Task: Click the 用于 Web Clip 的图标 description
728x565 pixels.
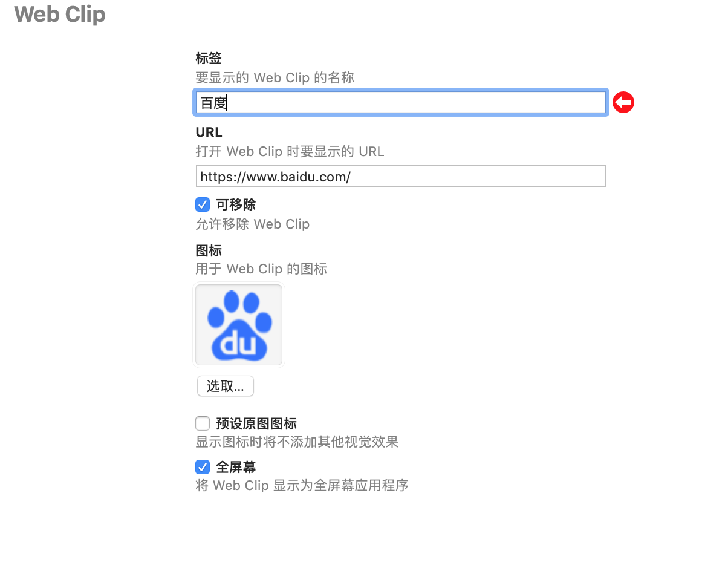Action: coord(261,269)
